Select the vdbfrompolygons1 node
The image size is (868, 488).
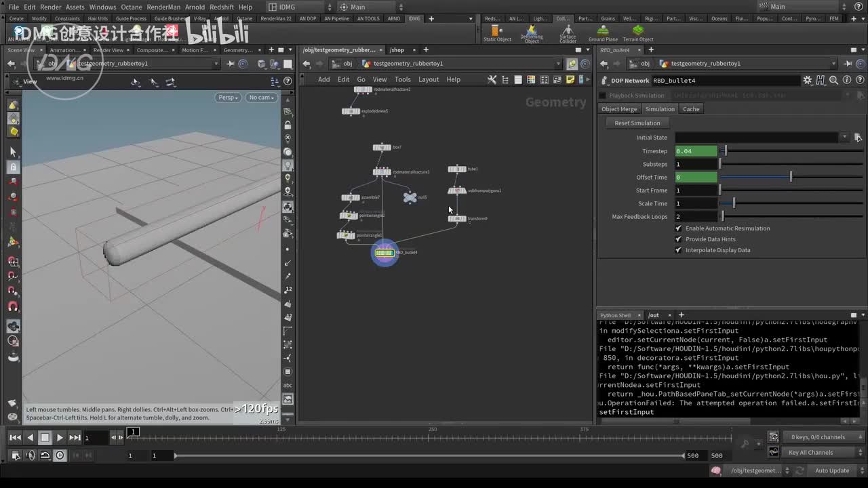click(457, 190)
